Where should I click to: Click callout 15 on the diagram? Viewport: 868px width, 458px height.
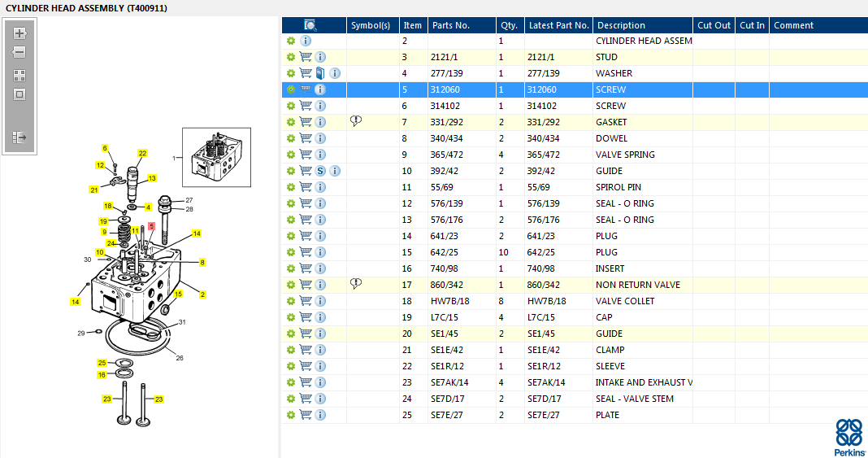[x=179, y=294]
